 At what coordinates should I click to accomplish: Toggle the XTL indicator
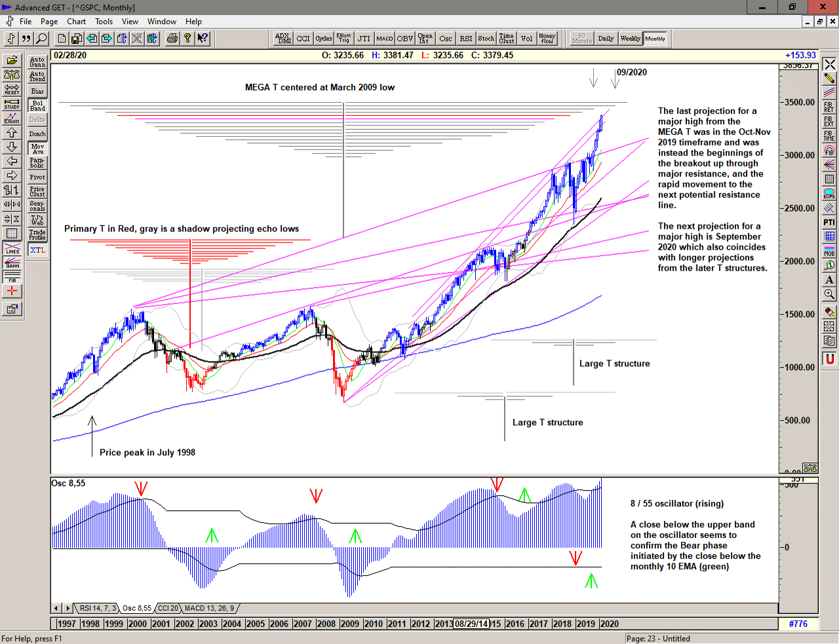[37, 250]
